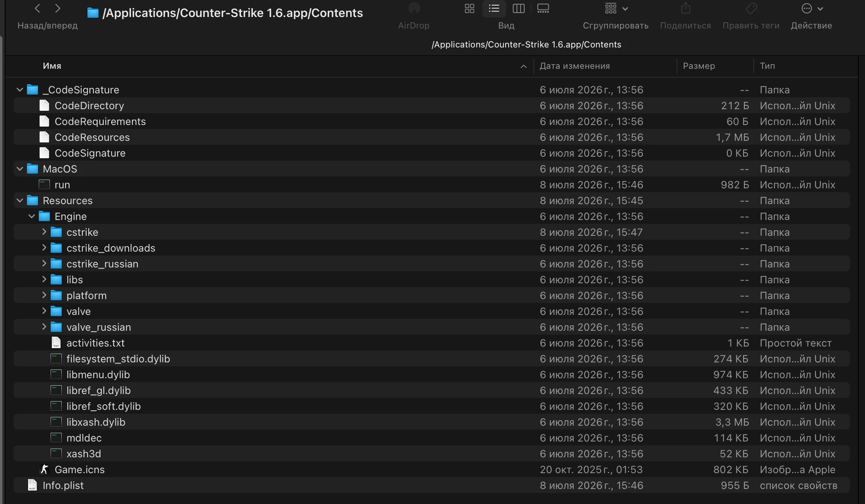
Task: Click the 3,3 МБ size of libxash.dylib
Action: (x=732, y=422)
